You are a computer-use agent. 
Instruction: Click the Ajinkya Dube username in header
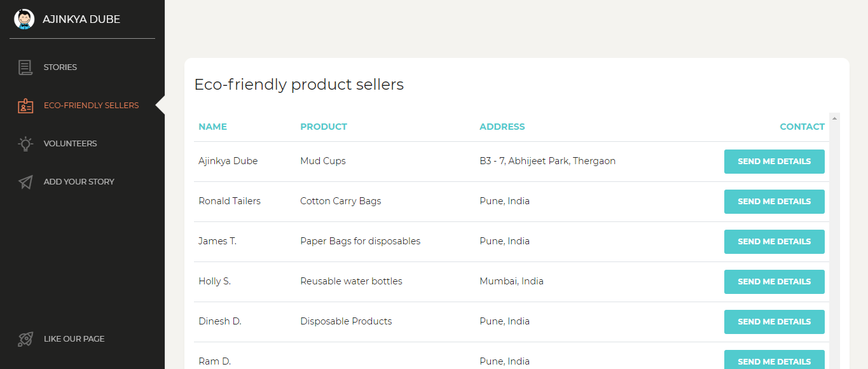[81, 19]
